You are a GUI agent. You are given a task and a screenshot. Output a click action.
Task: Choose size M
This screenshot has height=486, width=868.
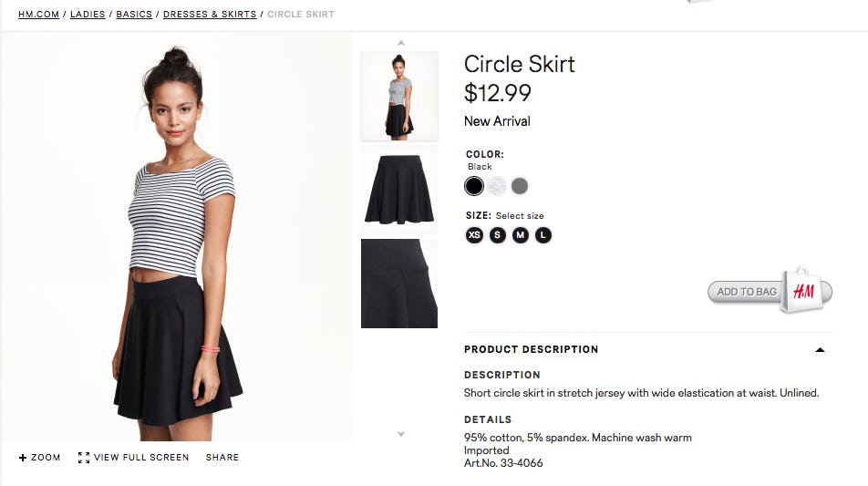point(521,235)
